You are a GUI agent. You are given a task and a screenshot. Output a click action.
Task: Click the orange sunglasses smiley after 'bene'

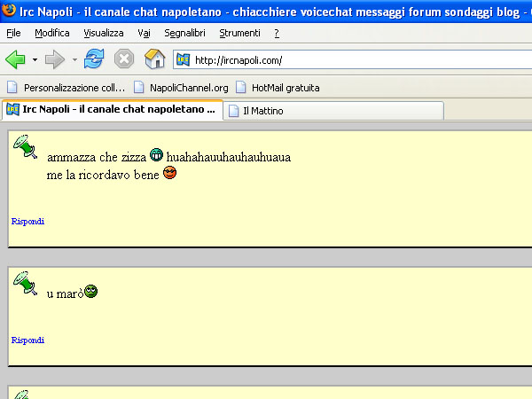pyautogui.click(x=169, y=172)
